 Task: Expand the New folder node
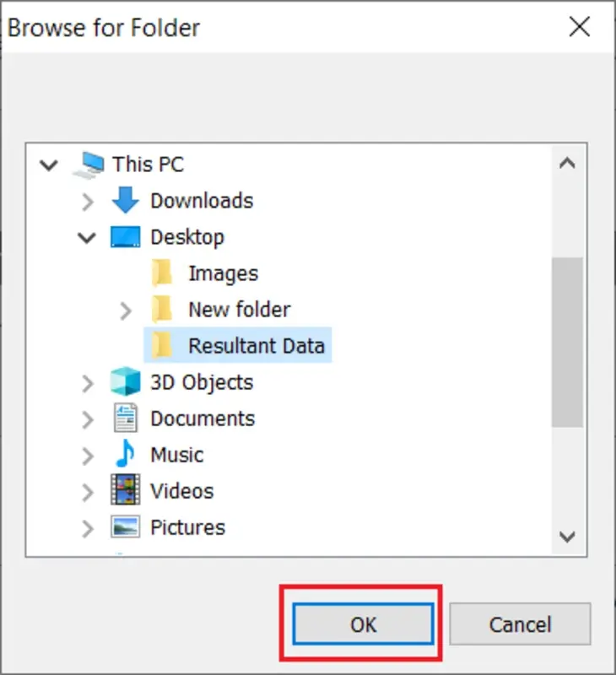(x=125, y=309)
